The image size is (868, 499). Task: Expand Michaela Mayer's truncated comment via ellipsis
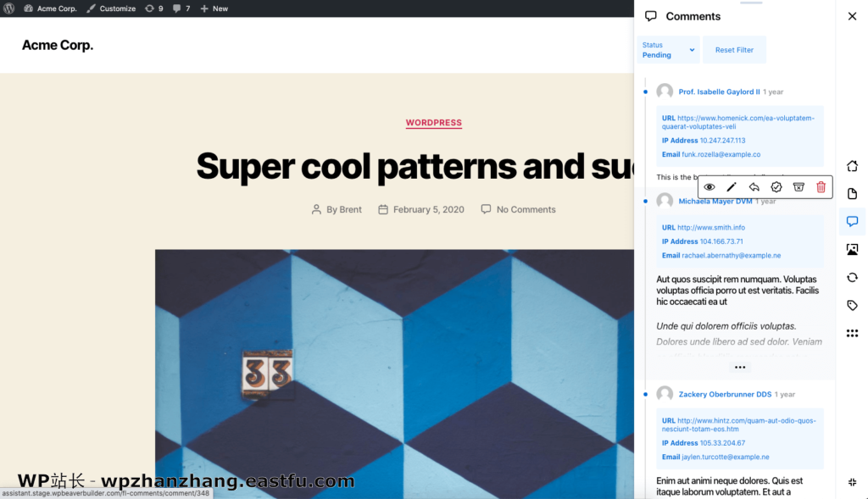pyautogui.click(x=739, y=366)
